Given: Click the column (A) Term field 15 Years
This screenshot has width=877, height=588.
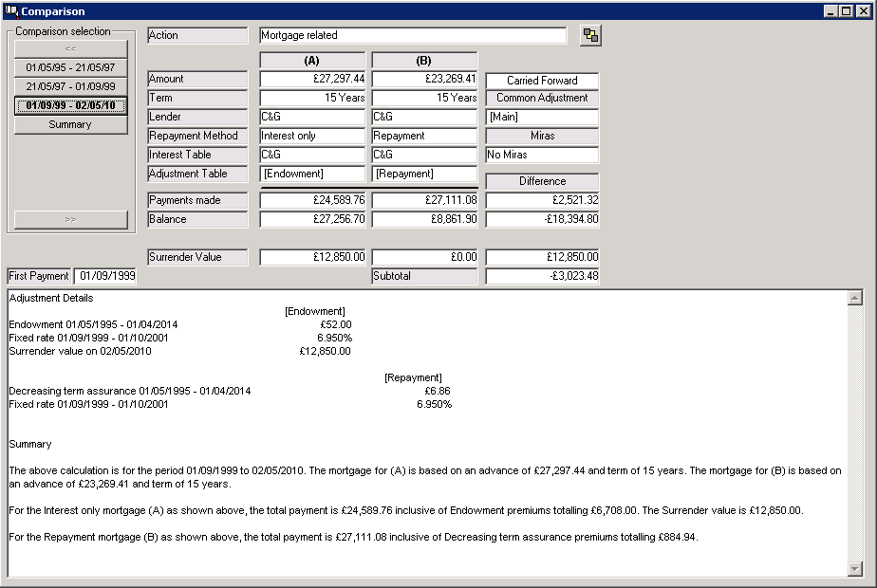Looking at the screenshot, I should 312,98.
